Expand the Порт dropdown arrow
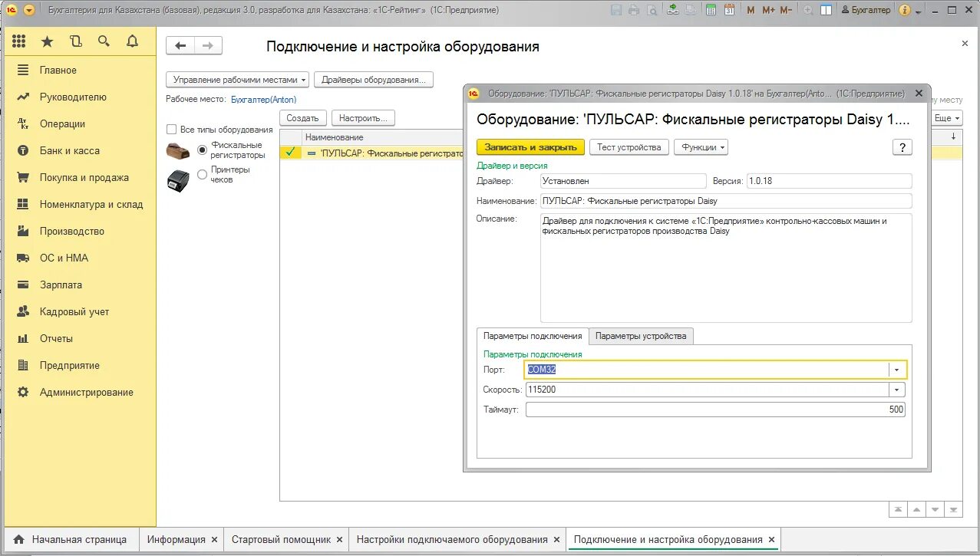 click(896, 370)
